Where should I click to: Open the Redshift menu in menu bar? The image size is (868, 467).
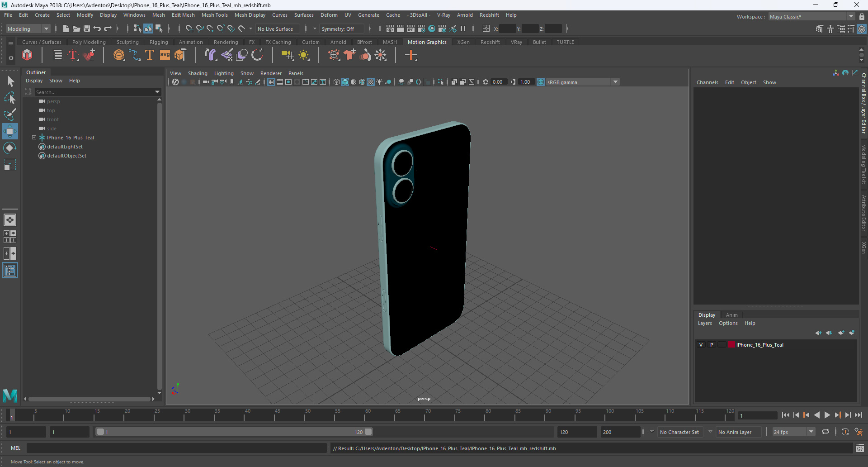coord(489,15)
